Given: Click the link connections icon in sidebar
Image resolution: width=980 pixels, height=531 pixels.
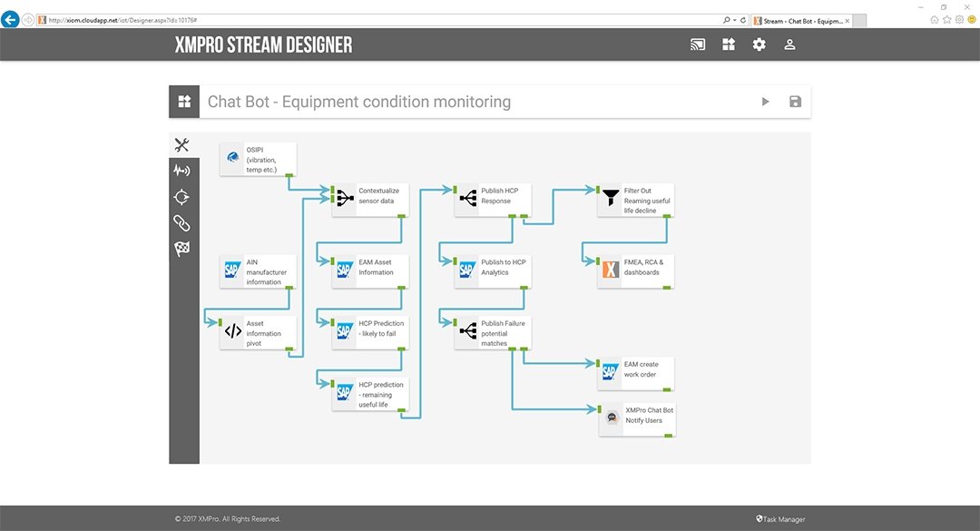Looking at the screenshot, I should pos(181,222).
